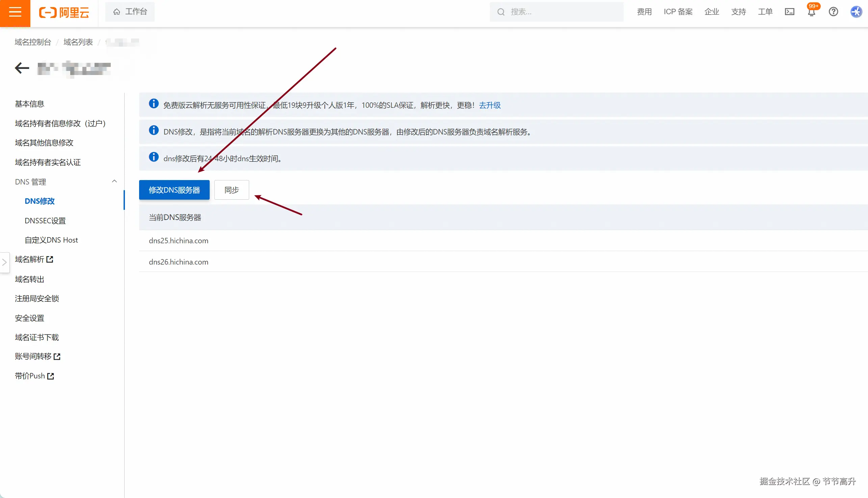This screenshot has height=498, width=868.
Task: Open the Cloud Shell terminal icon
Action: click(x=789, y=11)
